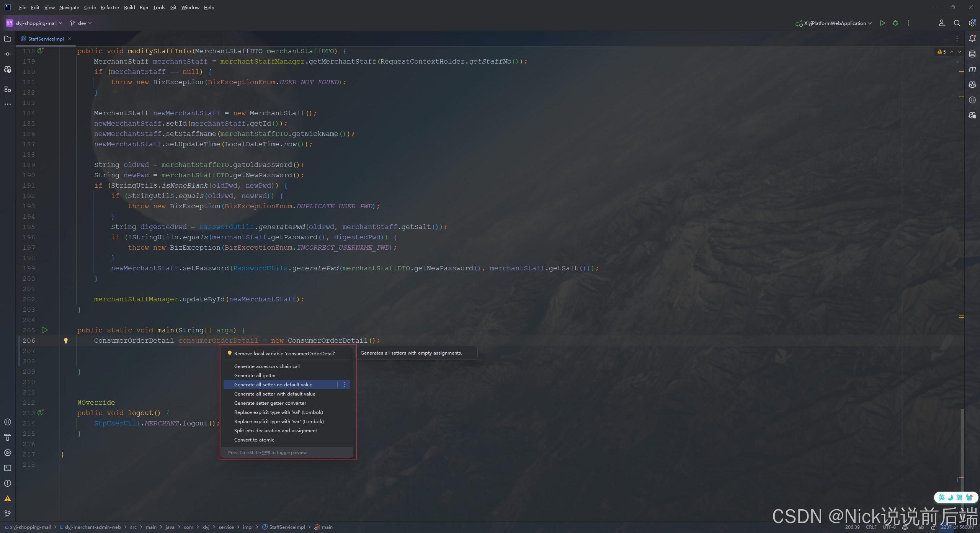The height and width of the screenshot is (533, 980).
Task: Open the Project tool window folder icon
Action: (x=7, y=39)
